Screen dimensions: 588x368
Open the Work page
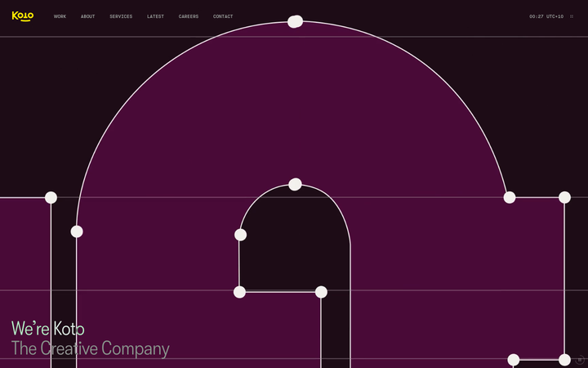click(60, 16)
